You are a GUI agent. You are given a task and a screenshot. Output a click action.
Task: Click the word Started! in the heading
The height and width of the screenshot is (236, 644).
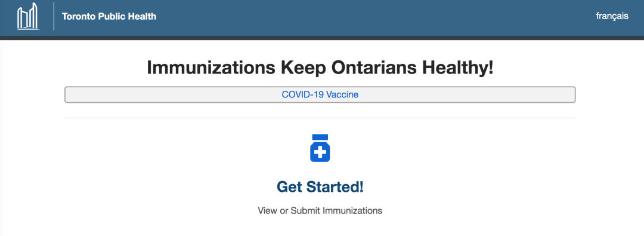[335, 186]
